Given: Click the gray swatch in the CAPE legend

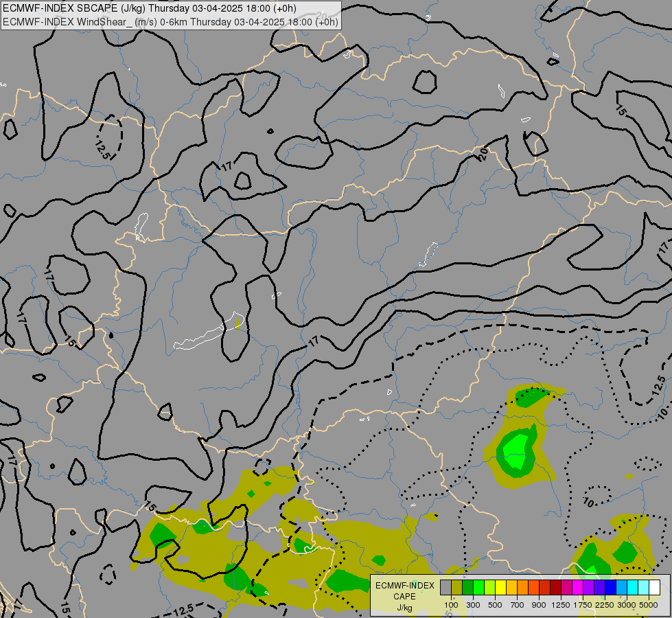Looking at the screenshot, I should pos(445,588).
